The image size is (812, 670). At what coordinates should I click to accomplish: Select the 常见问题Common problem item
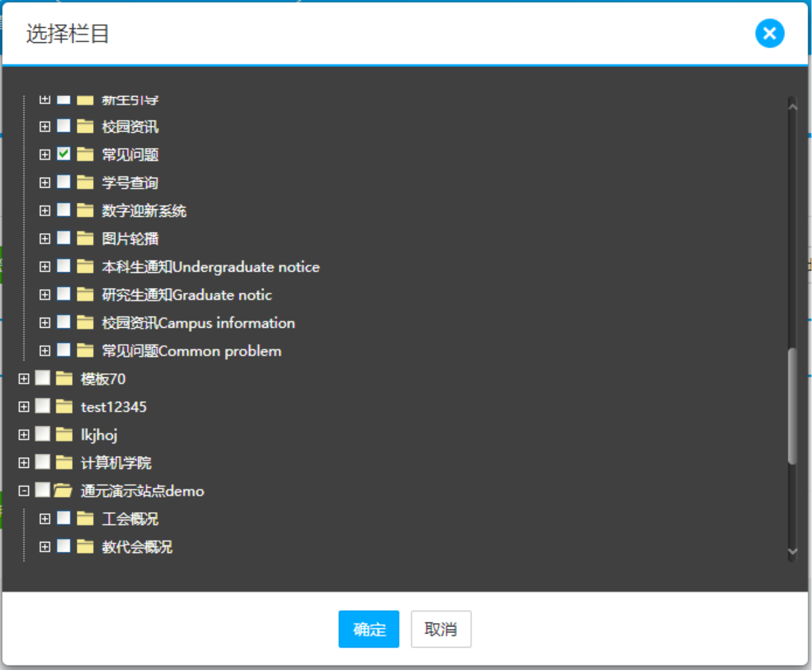[191, 351]
